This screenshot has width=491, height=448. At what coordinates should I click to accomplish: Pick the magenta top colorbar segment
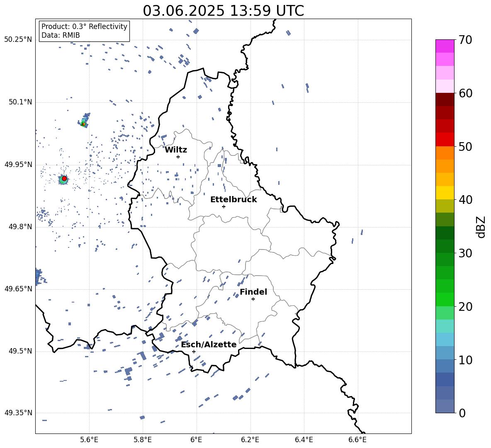tap(445, 46)
